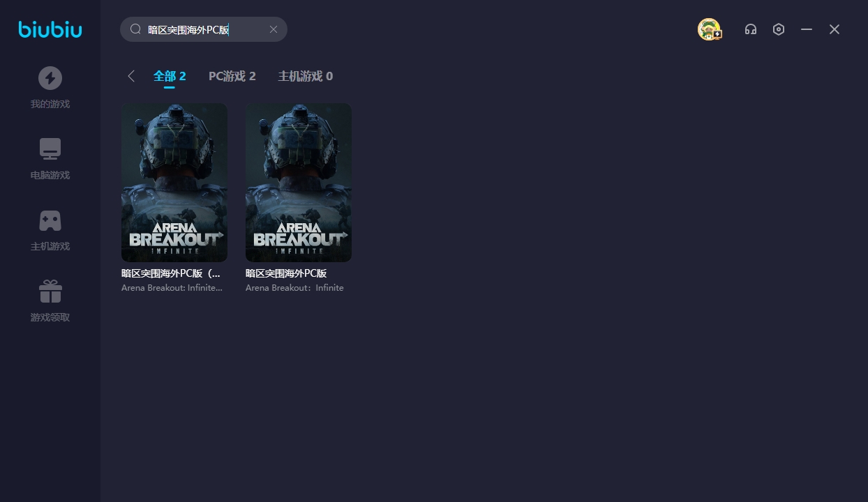Click user avatar profile picture
This screenshot has height=502, width=868.
(x=709, y=29)
